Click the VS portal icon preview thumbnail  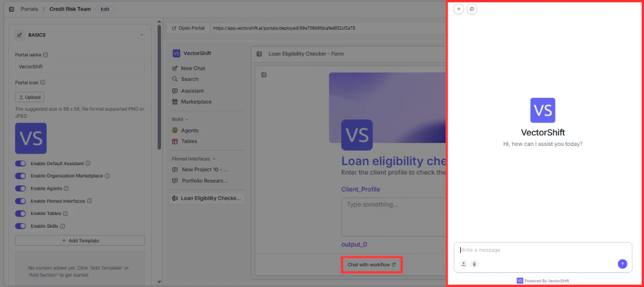coord(31,138)
